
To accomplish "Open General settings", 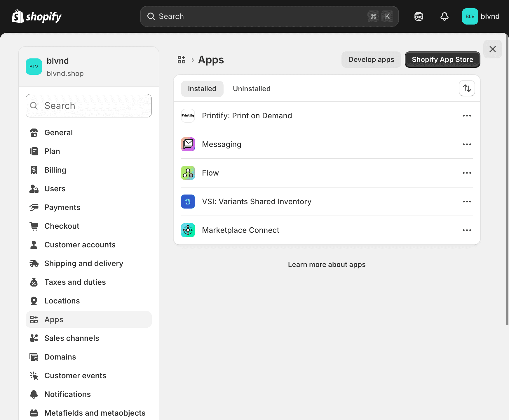I will click(x=89, y=133).
